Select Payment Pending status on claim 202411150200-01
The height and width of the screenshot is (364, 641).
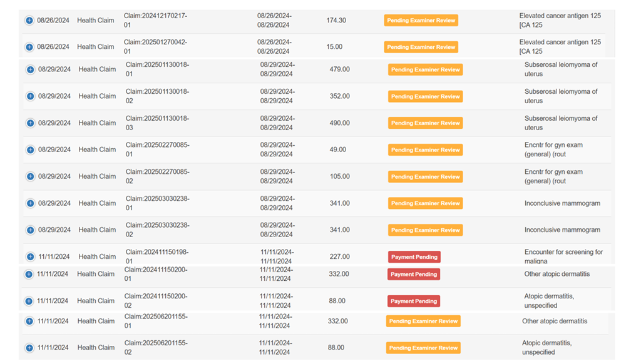pos(413,275)
